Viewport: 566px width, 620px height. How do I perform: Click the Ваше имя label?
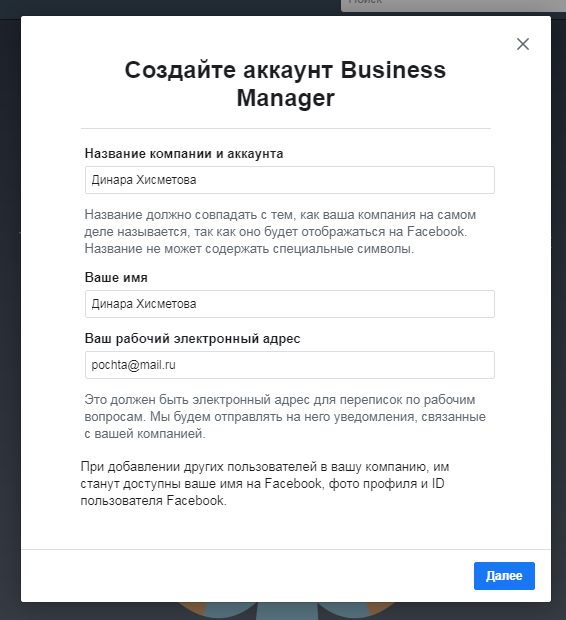pos(116,278)
